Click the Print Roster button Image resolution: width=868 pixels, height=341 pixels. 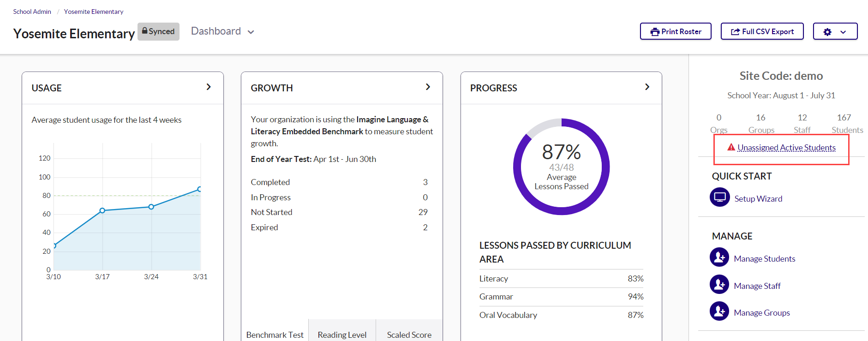pos(676,31)
